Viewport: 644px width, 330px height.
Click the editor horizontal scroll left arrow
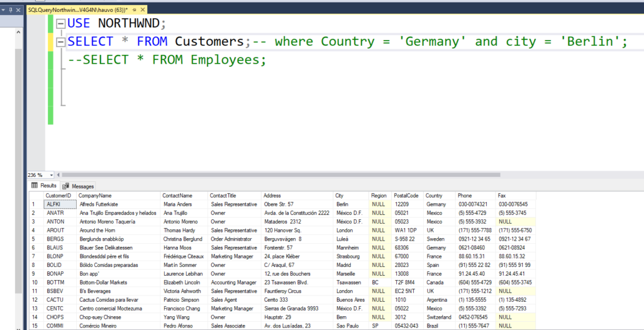click(58, 175)
